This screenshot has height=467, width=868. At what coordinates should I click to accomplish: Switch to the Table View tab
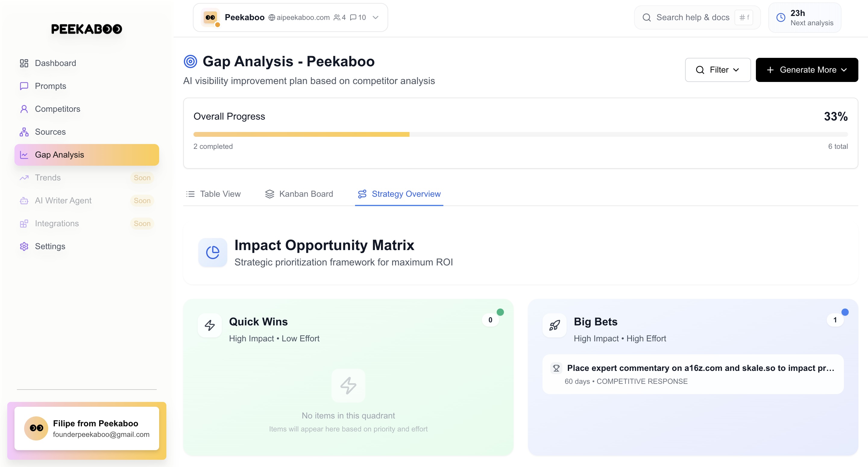coord(213,194)
